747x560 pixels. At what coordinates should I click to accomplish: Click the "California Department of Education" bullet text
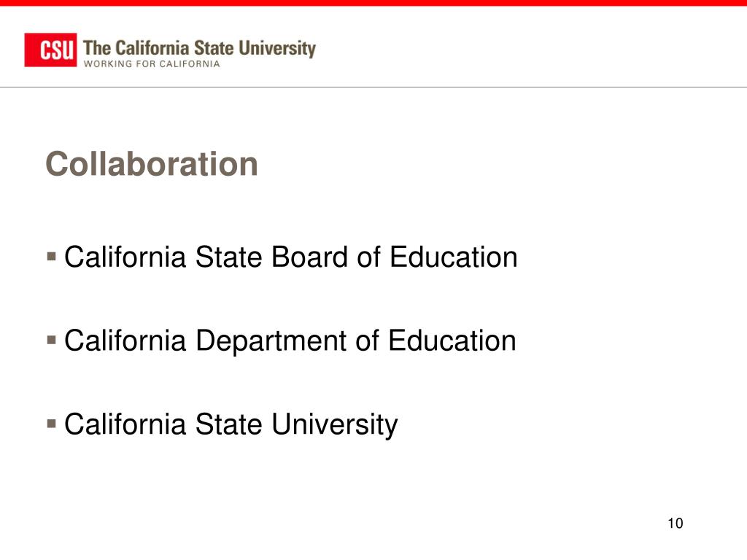[290, 341]
